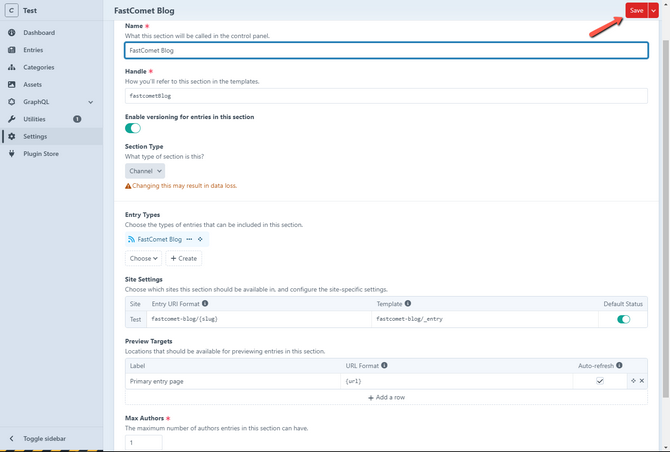Click Add a row under Preview Targets
The width and height of the screenshot is (670, 452).
click(x=386, y=397)
